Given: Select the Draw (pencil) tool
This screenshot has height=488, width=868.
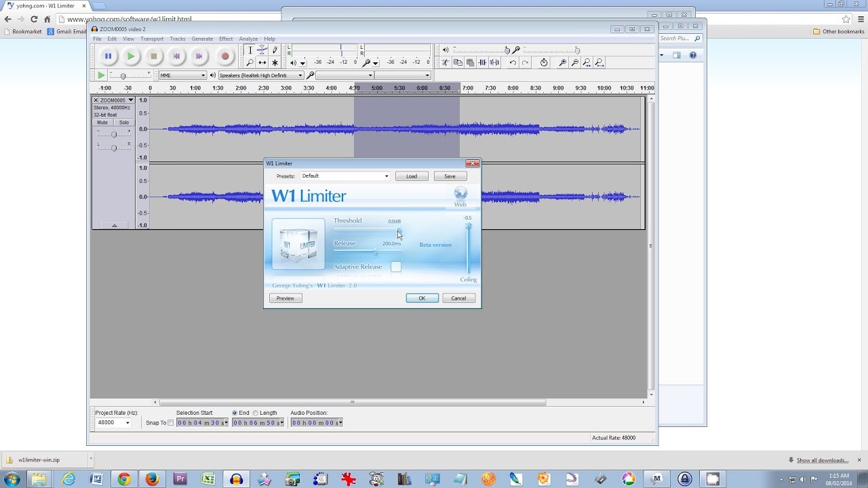Looking at the screenshot, I should click(275, 50).
